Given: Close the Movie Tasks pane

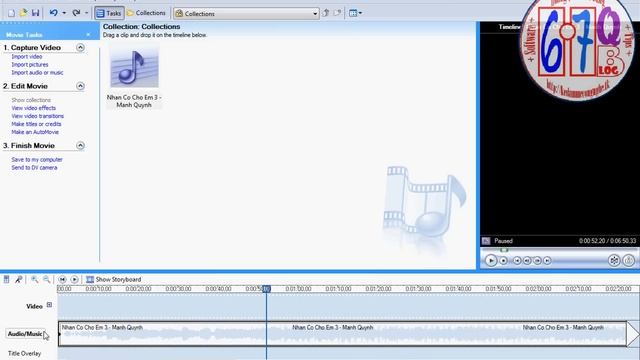Looking at the screenshot, I should 89,35.
